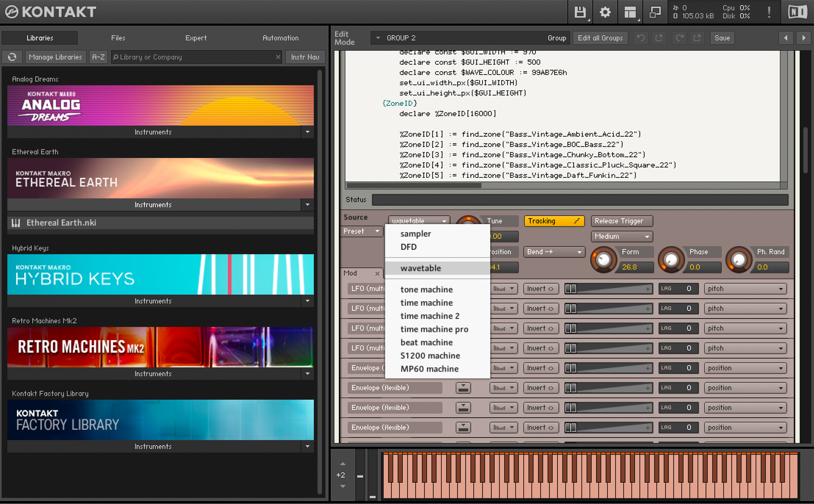Click the Save floppy disk icon in the header
This screenshot has width=814, height=504.
pos(580,12)
